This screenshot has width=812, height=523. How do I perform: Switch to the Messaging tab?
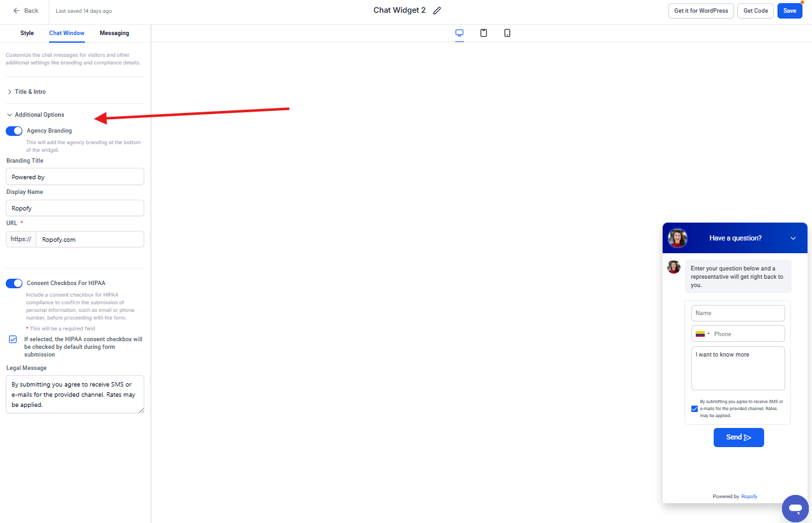tap(114, 33)
